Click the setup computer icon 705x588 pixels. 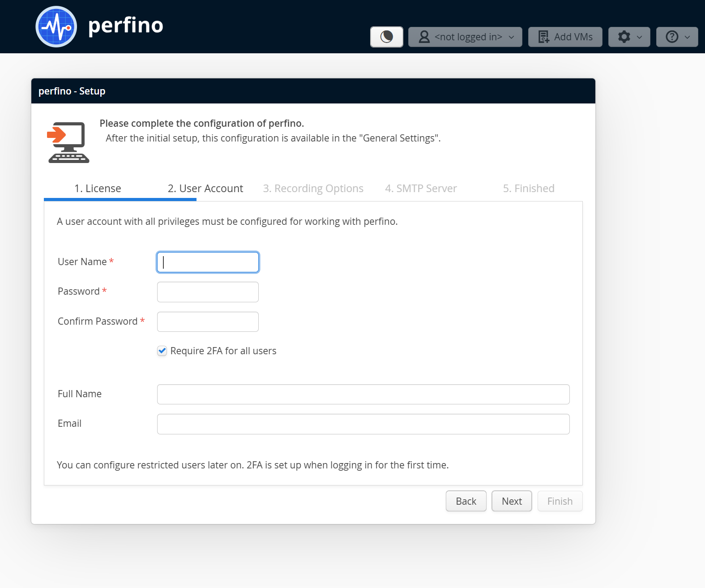[x=68, y=142]
